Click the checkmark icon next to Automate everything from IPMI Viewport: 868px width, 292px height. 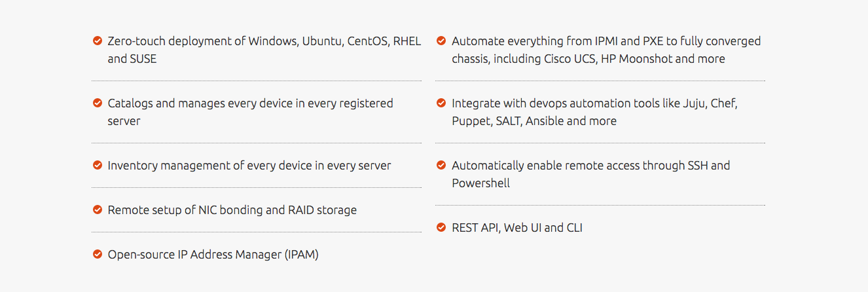pyautogui.click(x=441, y=41)
